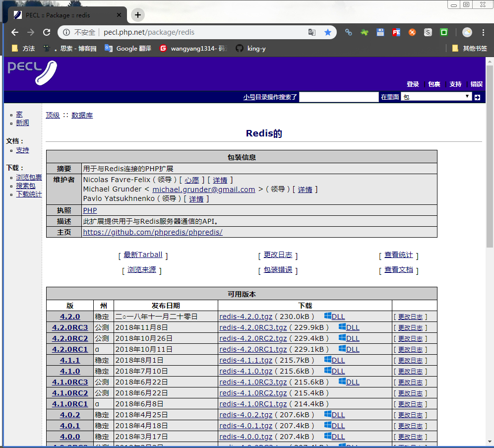494x448 pixels.
Task: Click the 数据库 breadcrumb link
Action: [82, 115]
